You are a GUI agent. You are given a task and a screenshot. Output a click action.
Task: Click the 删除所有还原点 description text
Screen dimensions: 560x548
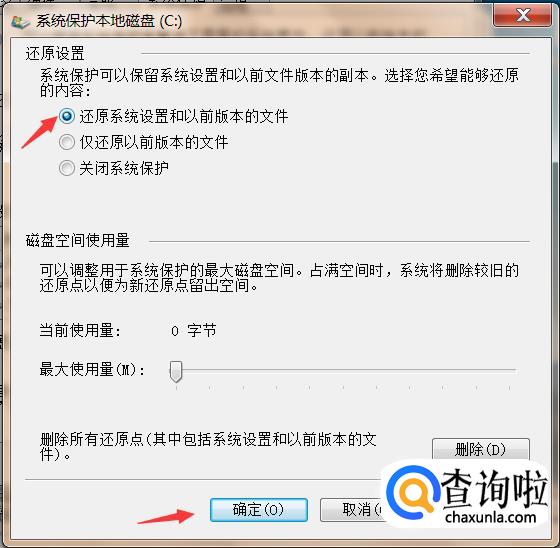click(x=208, y=447)
